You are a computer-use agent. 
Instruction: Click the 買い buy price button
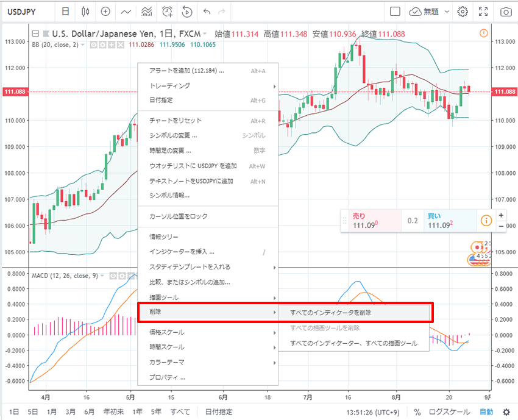pos(448,221)
